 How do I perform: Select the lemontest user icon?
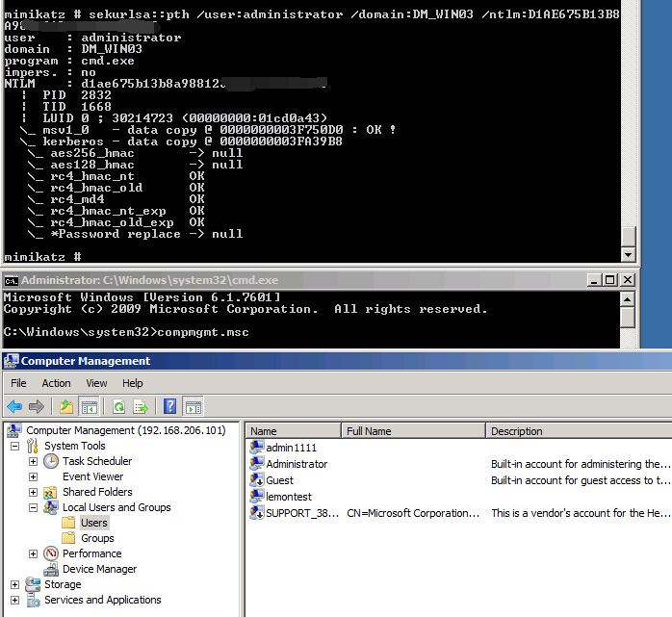(x=257, y=496)
